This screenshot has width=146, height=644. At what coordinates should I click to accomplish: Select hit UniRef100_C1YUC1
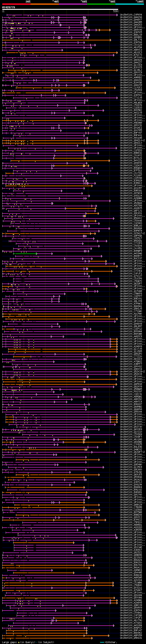(131, 87)
